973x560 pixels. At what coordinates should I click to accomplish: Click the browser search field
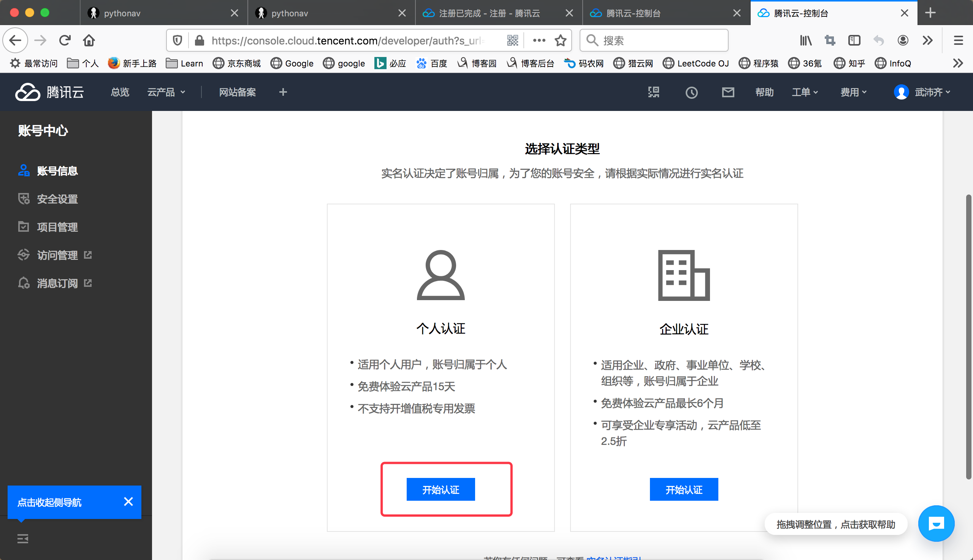pos(654,40)
